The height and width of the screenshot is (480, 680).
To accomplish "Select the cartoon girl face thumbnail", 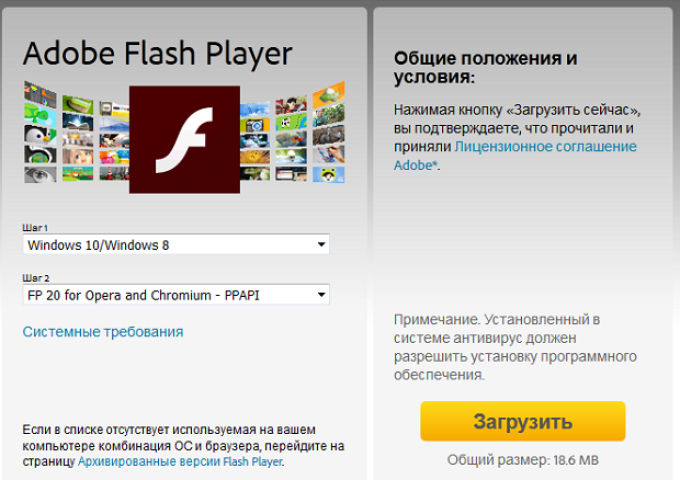I will pyautogui.click(x=78, y=156).
